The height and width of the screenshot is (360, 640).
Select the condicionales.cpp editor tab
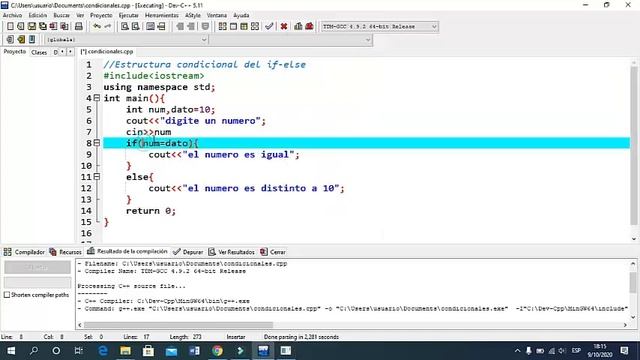point(107,51)
